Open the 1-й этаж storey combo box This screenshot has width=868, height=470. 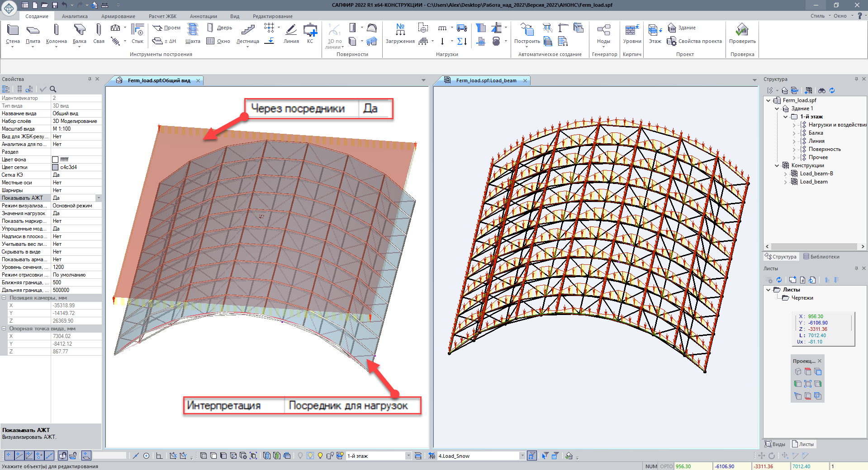point(408,456)
